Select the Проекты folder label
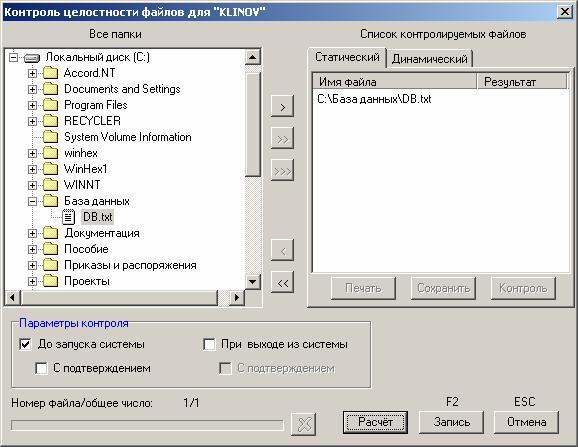 87,281
